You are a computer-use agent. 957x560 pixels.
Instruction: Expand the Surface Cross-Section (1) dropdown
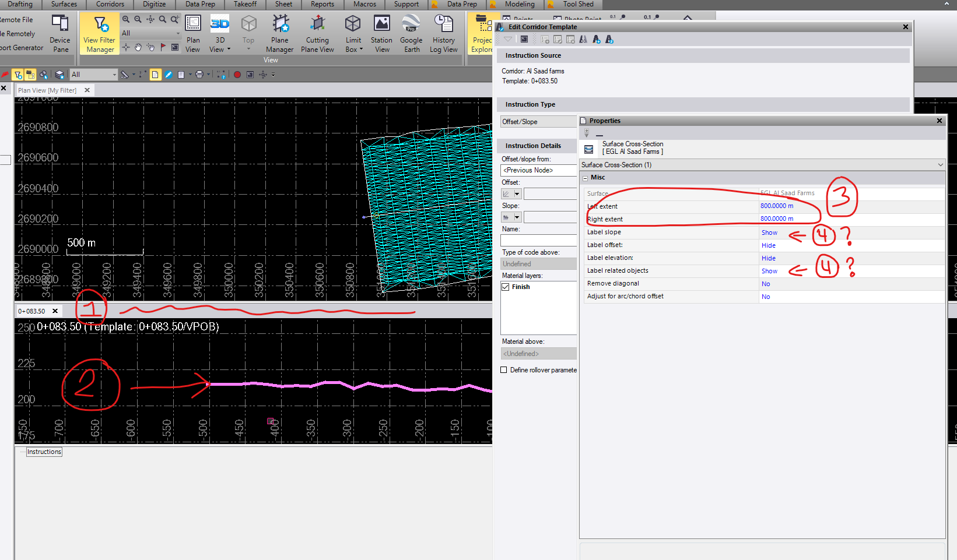[x=940, y=165]
